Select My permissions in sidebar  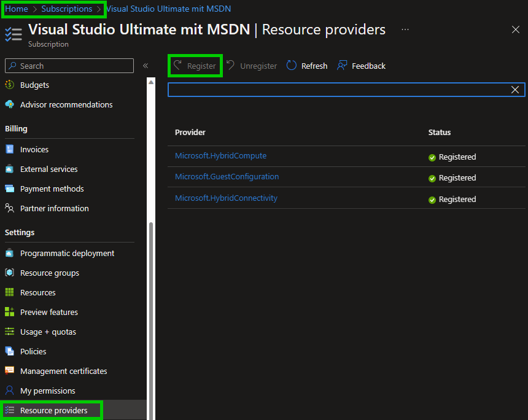(x=47, y=391)
